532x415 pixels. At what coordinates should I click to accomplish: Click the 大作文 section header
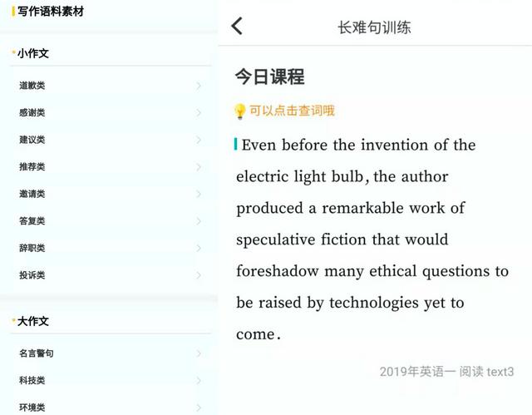click(x=33, y=322)
